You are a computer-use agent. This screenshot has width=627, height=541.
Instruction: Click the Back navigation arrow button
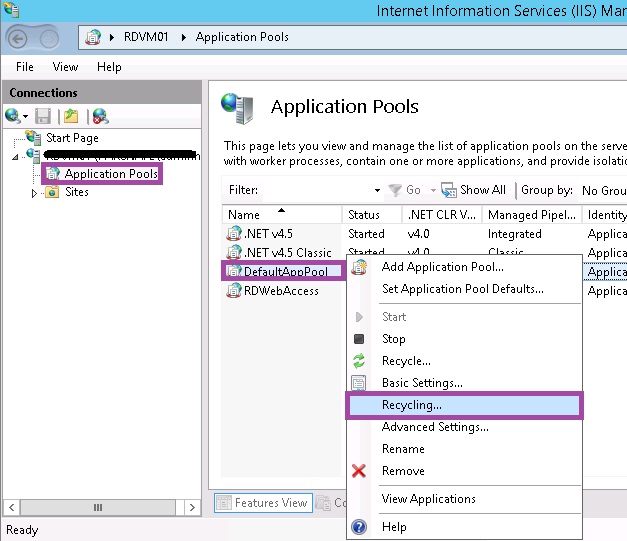point(18,39)
